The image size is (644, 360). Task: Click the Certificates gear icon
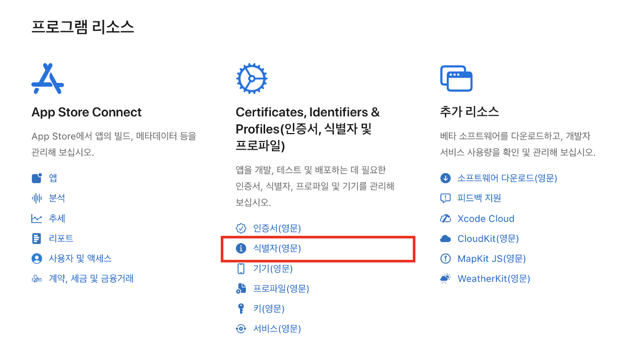252,78
